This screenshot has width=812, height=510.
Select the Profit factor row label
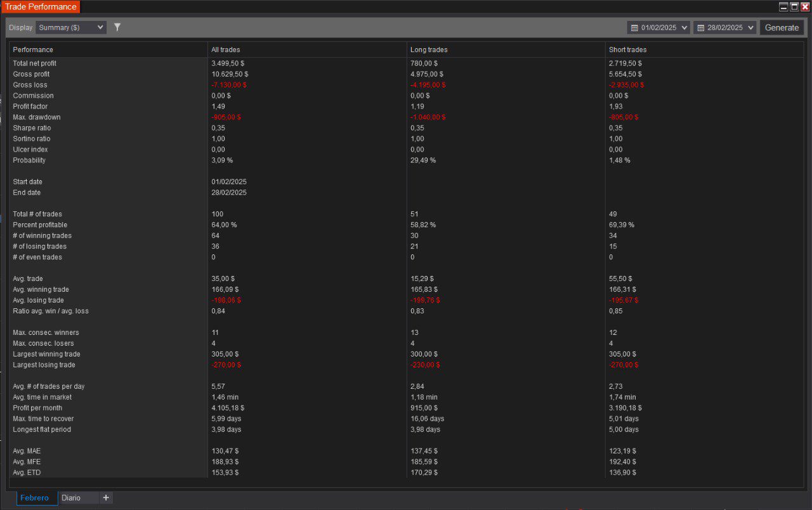(30, 107)
